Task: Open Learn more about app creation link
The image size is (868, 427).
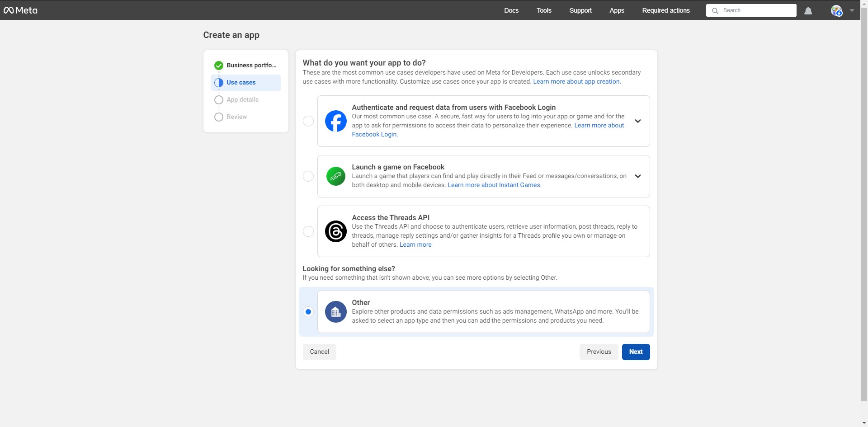Action: (x=576, y=82)
